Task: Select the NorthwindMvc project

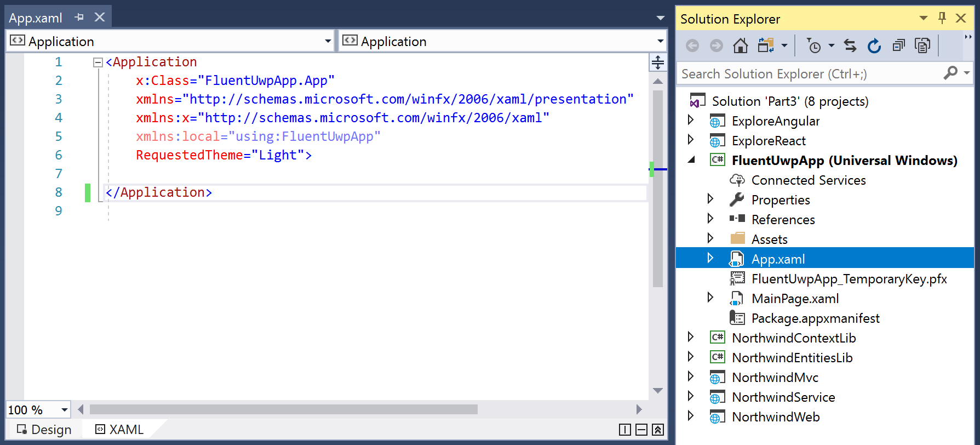Action: 775,378
